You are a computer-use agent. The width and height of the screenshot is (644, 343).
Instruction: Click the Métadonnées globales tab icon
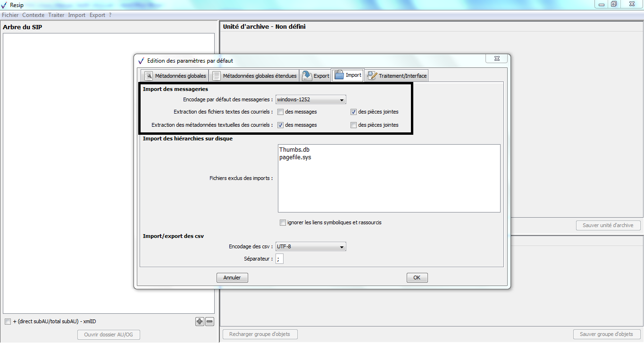pyautogui.click(x=149, y=76)
